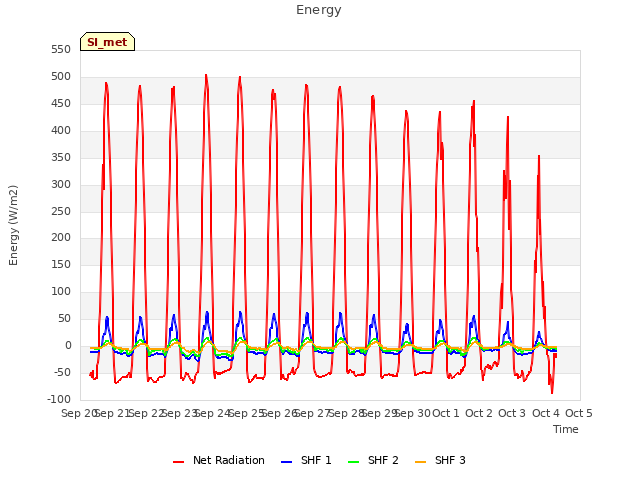Toggle Net Radiation legend entry
640x480 pixels.
tap(219, 460)
